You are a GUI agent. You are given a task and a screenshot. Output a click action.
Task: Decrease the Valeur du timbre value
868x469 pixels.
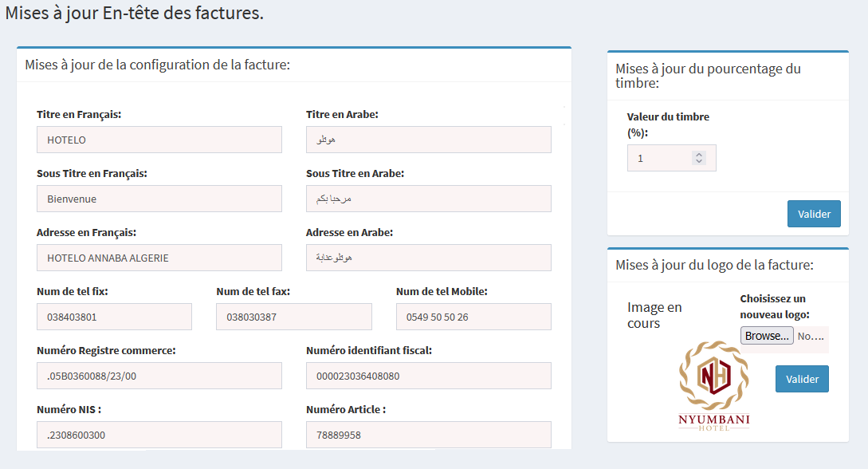(x=699, y=162)
